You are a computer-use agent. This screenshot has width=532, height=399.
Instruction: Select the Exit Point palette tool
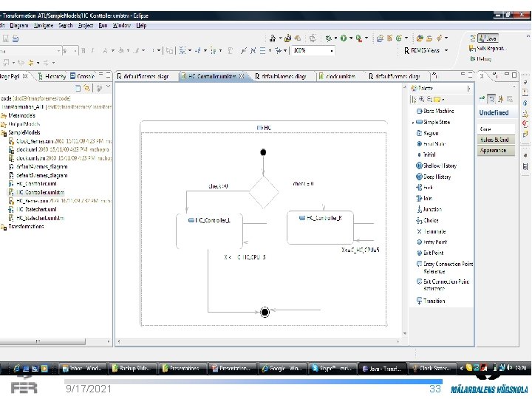point(430,253)
